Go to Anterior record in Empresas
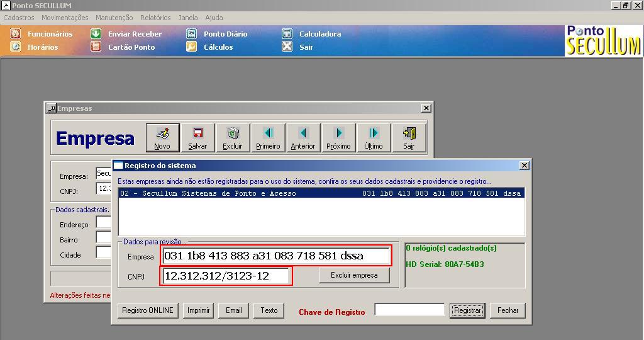This screenshot has height=340, width=644. coord(303,138)
